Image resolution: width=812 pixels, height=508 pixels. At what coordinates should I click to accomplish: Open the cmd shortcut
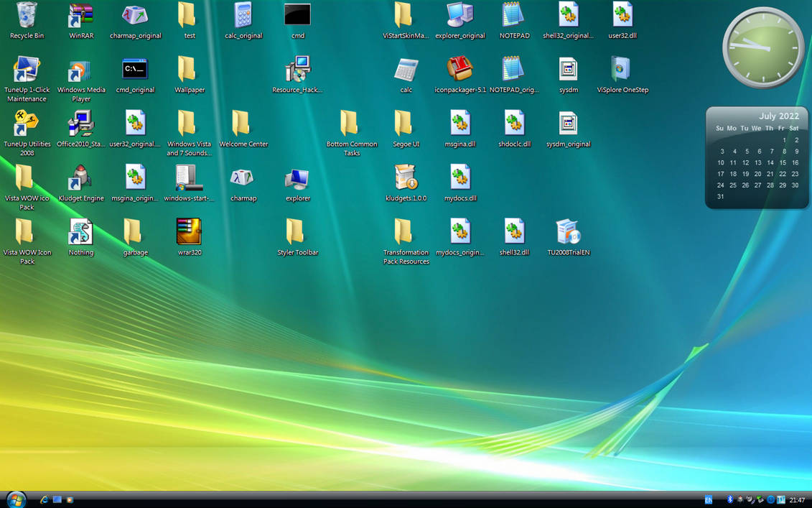click(x=297, y=14)
